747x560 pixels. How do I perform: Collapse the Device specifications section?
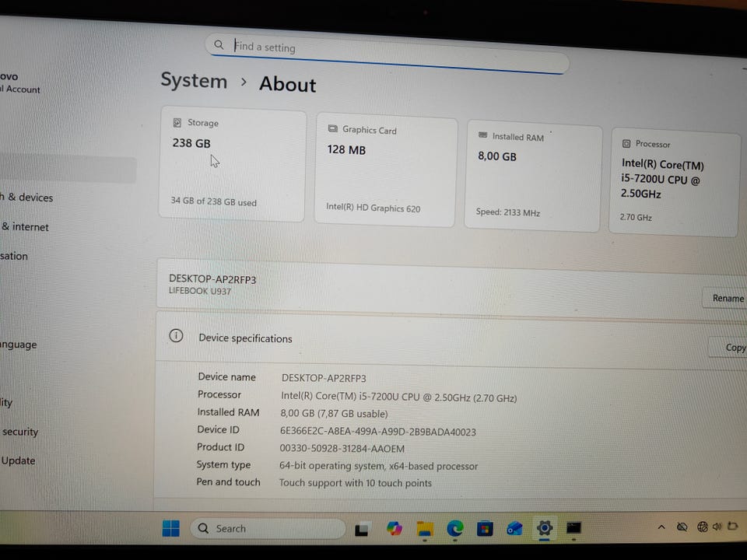click(451, 338)
